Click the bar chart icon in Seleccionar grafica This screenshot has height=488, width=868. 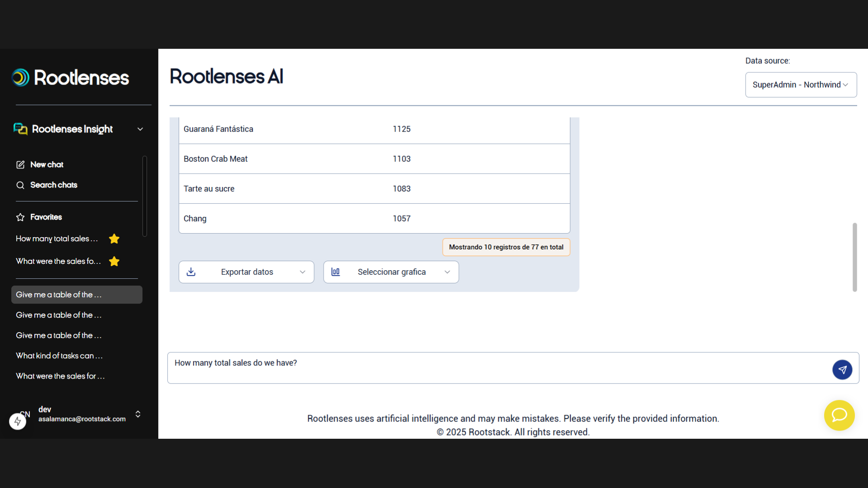[336, 272]
